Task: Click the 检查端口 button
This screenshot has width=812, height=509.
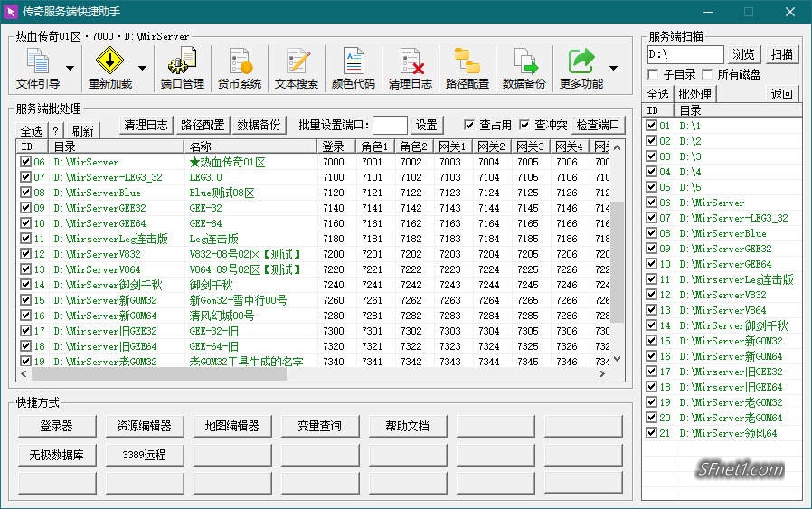Action: point(598,125)
